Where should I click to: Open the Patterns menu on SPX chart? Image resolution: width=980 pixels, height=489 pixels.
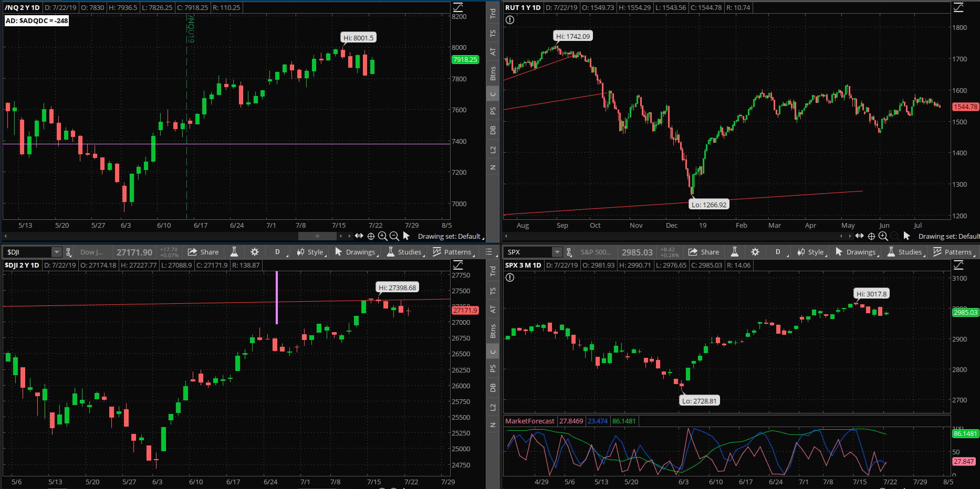(x=954, y=252)
